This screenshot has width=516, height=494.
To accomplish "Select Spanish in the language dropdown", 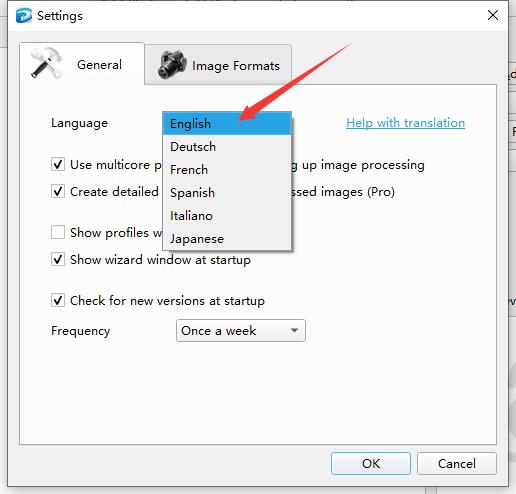I will point(227,193).
